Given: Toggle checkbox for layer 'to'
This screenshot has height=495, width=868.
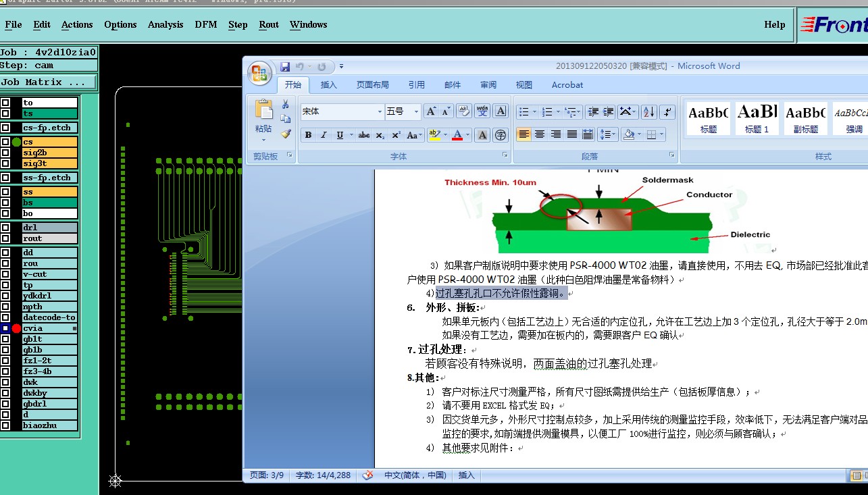Looking at the screenshot, I should tap(5, 103).
